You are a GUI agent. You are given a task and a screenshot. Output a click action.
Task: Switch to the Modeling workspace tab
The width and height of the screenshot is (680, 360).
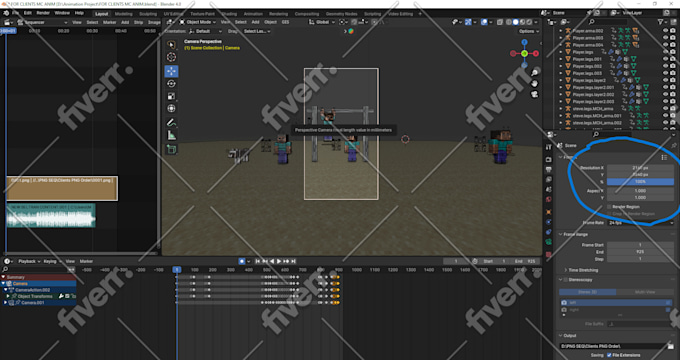coord(124,14)
